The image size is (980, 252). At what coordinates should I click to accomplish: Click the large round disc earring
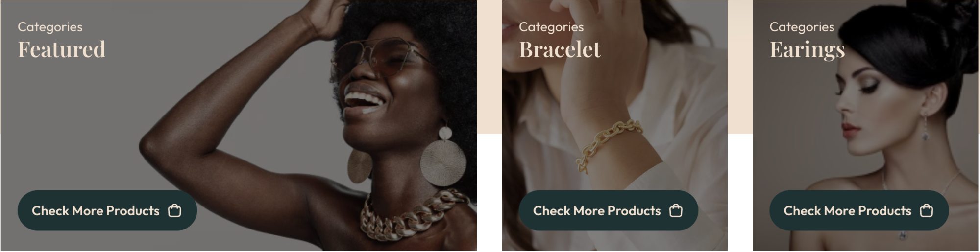point(443,161)
